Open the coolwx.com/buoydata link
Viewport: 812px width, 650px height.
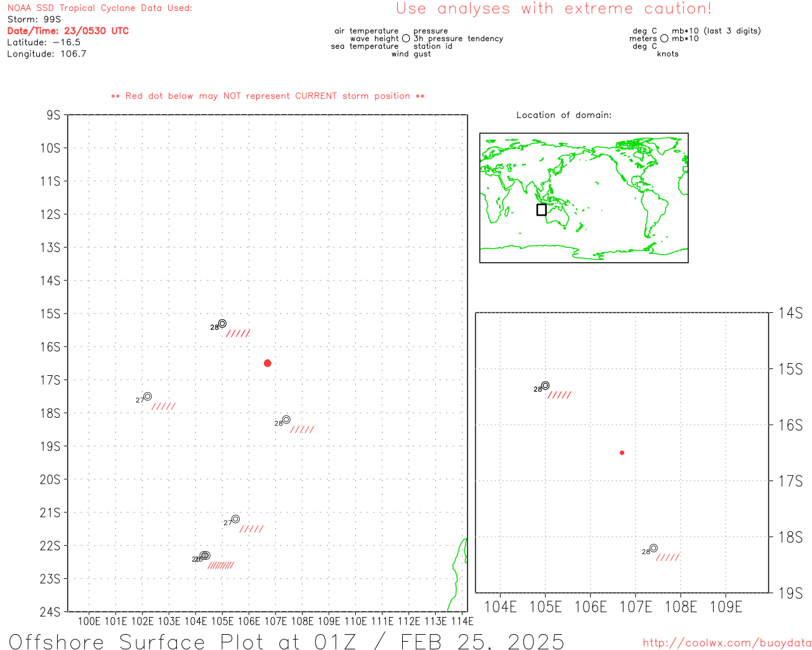pos(727,643)
